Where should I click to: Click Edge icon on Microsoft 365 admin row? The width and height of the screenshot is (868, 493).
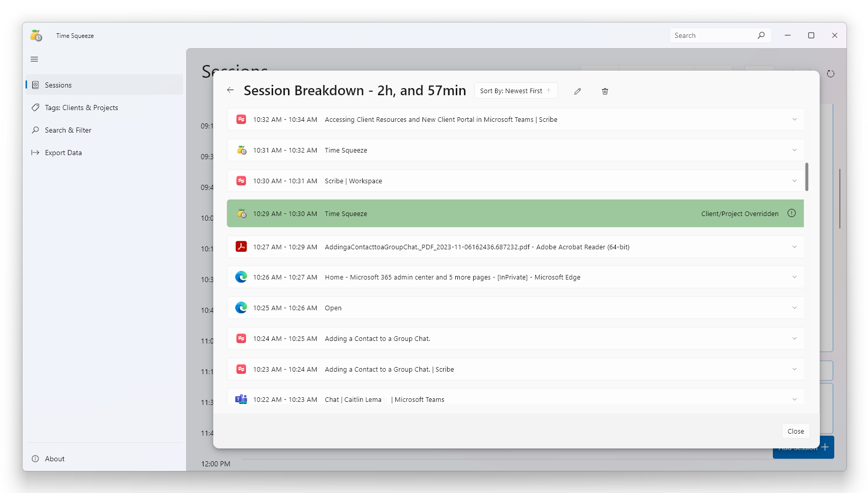click(241, 277)
